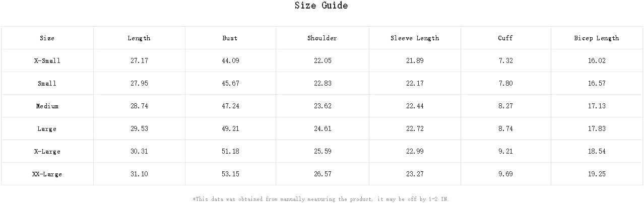Select the "Bicep Length" column header

click(x=597, y=38)
